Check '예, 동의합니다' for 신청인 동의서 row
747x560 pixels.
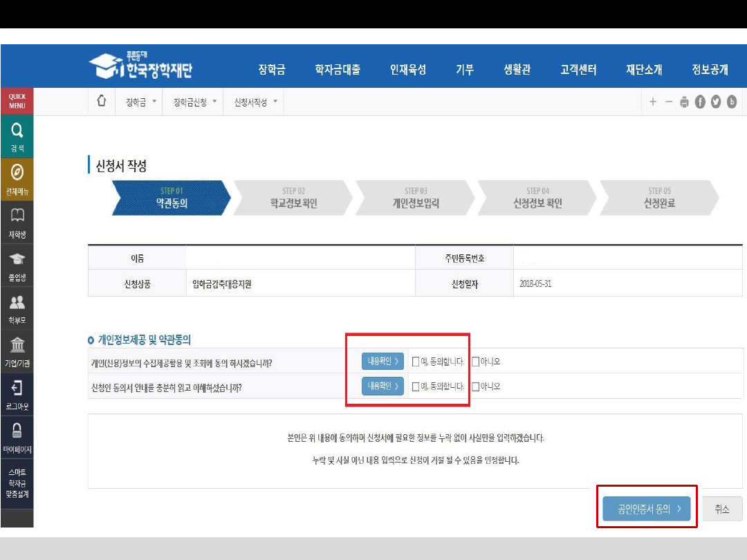pos(416,386)
